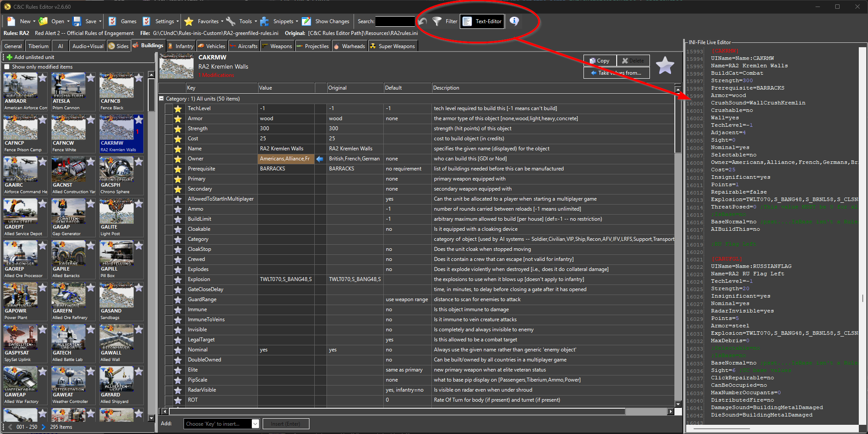Screen dimensions: 868x434
Task: Expand the Favorites dropdown menu
Action: (222, 21)
